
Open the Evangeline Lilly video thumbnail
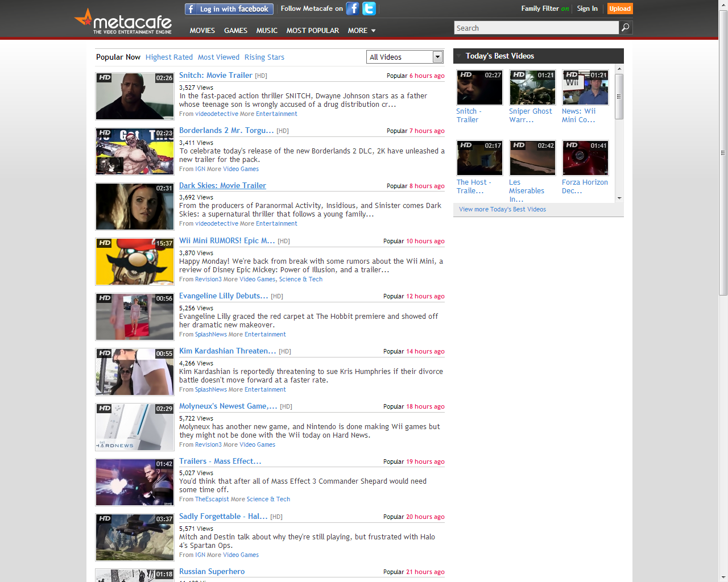pos(135,317)
